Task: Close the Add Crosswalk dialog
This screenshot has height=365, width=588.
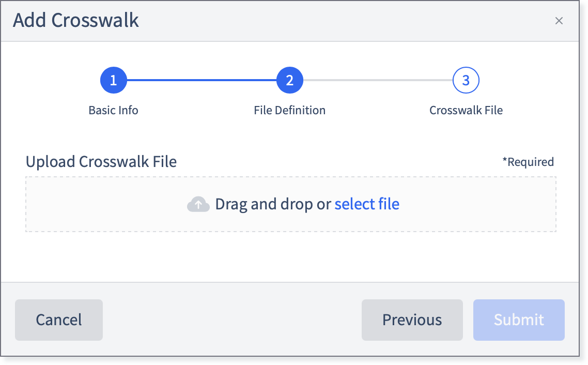Action: point(559,21)
